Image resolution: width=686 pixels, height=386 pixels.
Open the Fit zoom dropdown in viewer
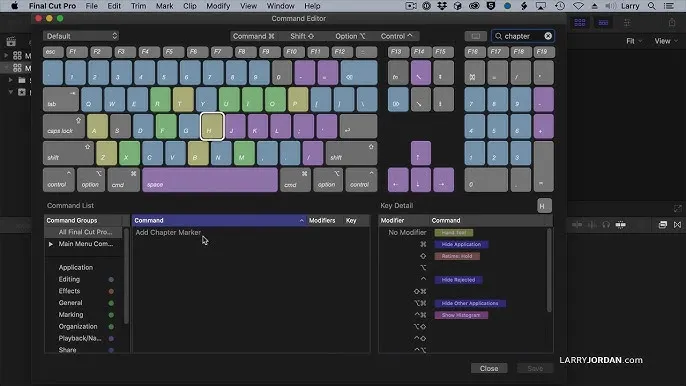click(x=634, y=41)
